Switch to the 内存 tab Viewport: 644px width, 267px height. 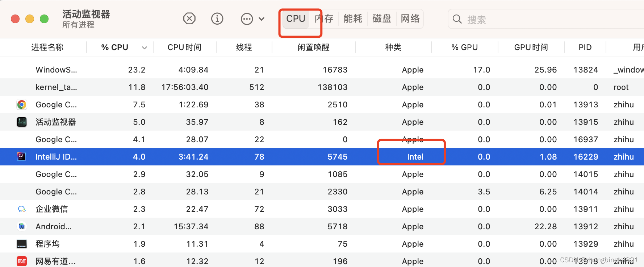point(324,19)
